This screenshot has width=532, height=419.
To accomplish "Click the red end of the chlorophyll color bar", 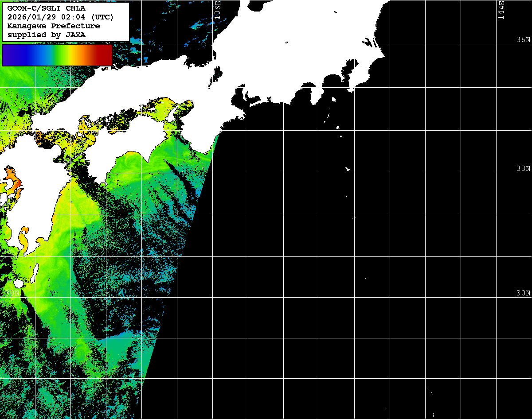I will (x=105, y=55).
